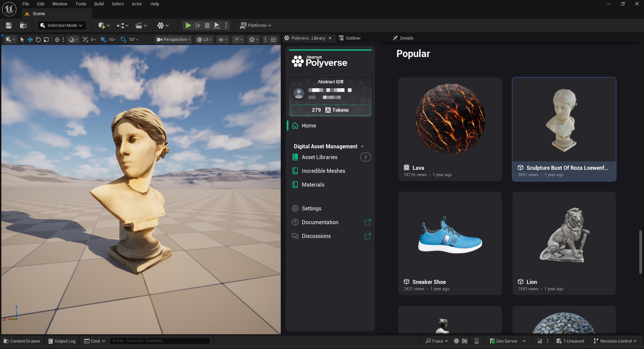Activate the Scale gizmo tool

(x=46, y=40)
